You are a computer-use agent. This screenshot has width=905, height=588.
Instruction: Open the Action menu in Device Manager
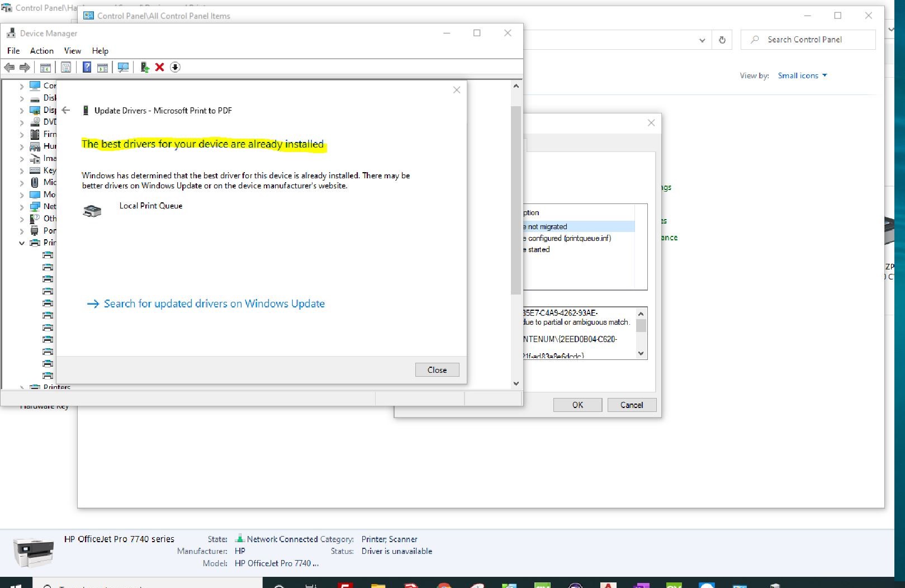[42, 51]
